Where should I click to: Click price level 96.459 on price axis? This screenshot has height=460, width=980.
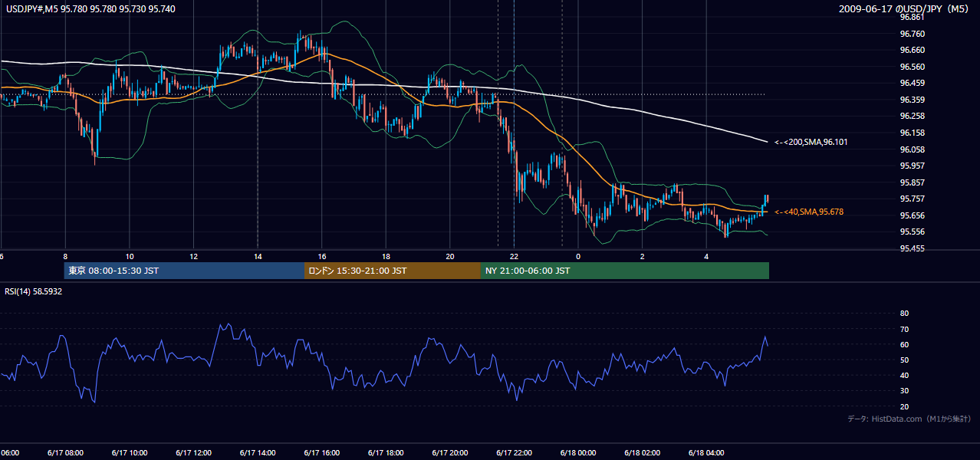pos(913,83)
